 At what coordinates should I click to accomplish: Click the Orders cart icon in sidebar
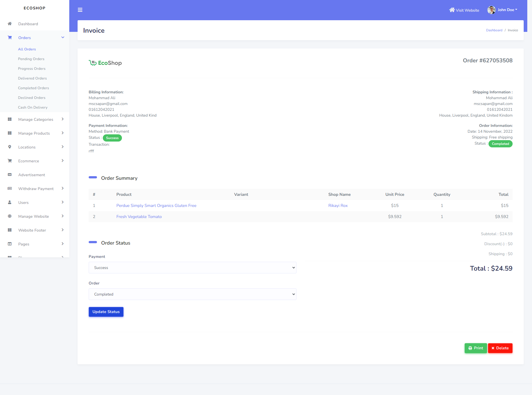(x=10, y=37)
